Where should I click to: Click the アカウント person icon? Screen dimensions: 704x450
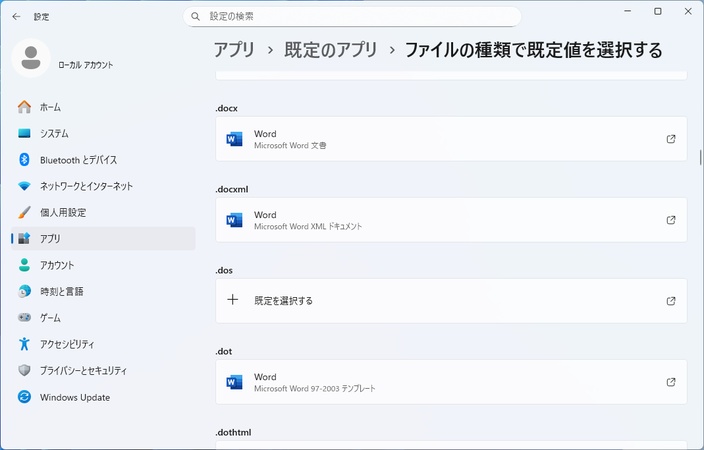24,265
